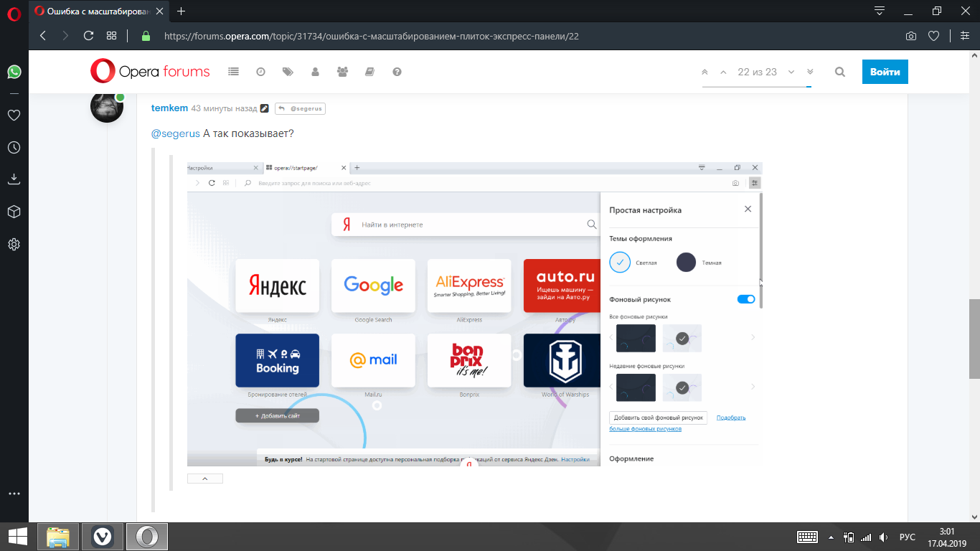This screenshot has width=980, height=551.
Task: Select the forum topic browser tab
Action: tap(98, 11)
